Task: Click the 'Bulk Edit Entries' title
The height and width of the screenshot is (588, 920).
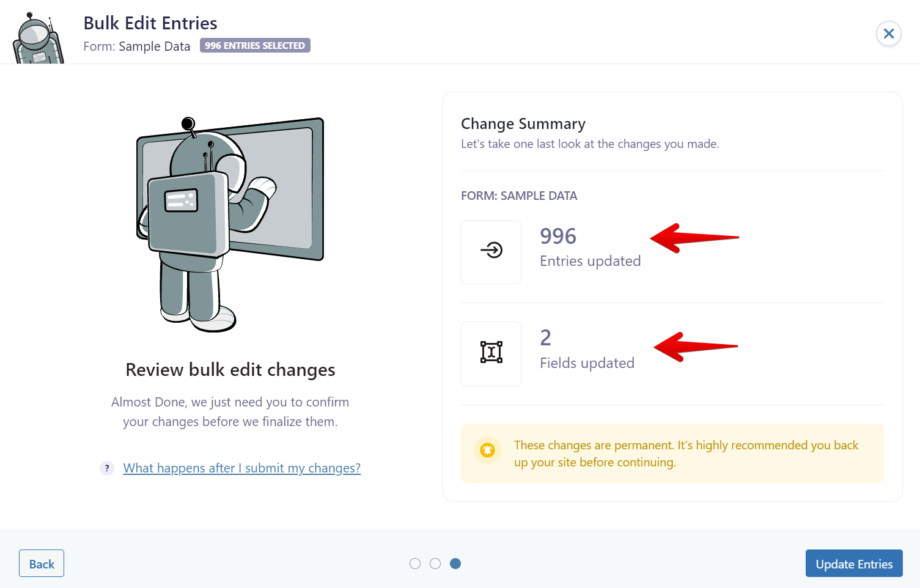Action: [150, 23]
